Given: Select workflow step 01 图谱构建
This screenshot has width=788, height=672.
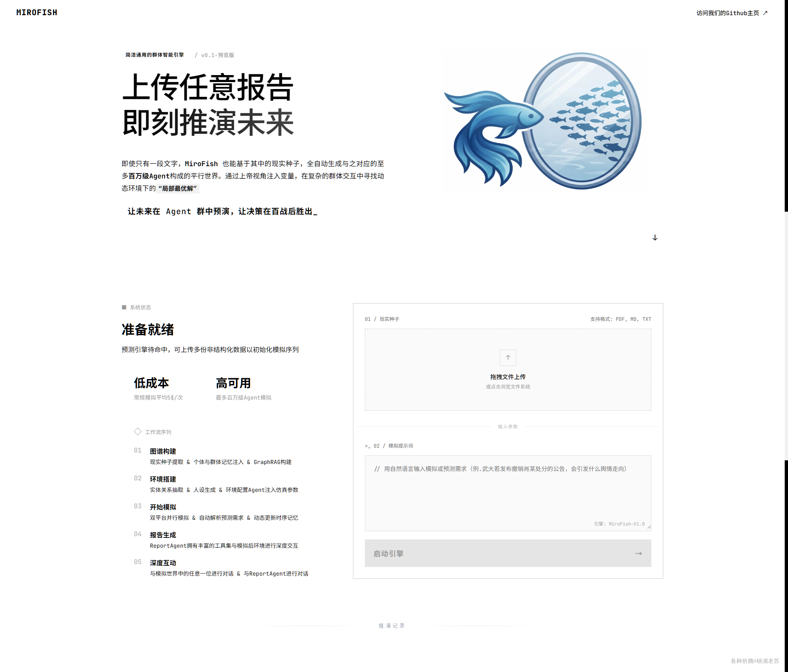Looking at the screenshot, I should pyautogui.click(x=163, y=451).
